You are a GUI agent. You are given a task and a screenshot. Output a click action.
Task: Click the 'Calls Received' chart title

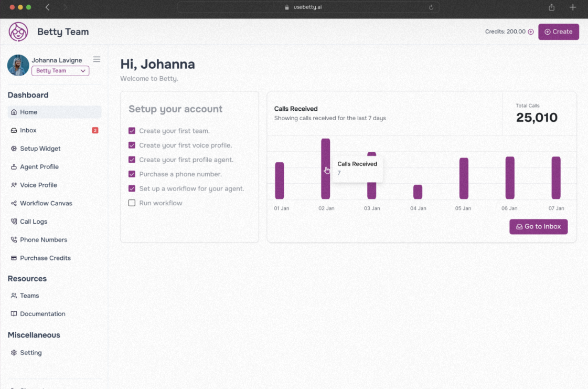(x=296, y=109)
